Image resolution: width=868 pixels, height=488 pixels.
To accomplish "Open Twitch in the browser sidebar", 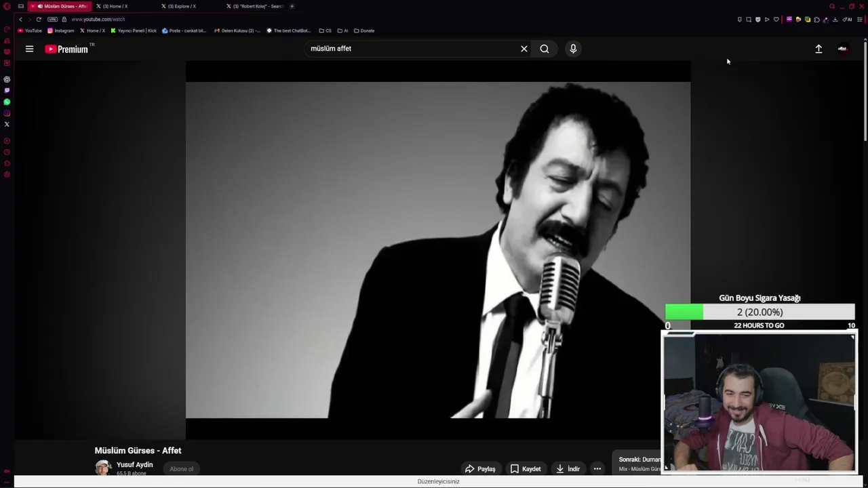I will click(x=7, y=90).
